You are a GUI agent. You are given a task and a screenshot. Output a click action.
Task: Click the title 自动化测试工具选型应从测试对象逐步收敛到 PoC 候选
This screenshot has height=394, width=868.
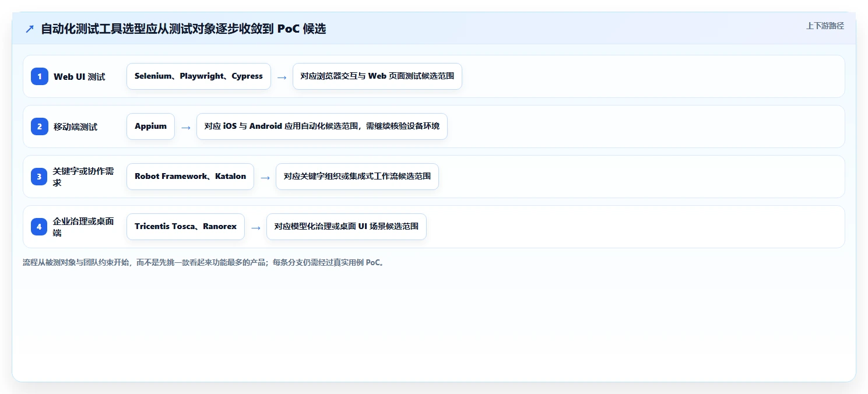(184, 29)
